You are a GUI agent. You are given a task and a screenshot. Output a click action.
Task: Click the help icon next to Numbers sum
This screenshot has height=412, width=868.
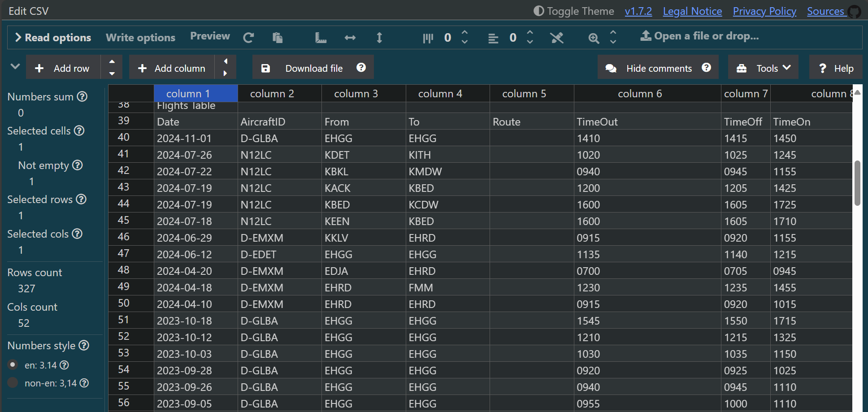click(x=82, y=96)
